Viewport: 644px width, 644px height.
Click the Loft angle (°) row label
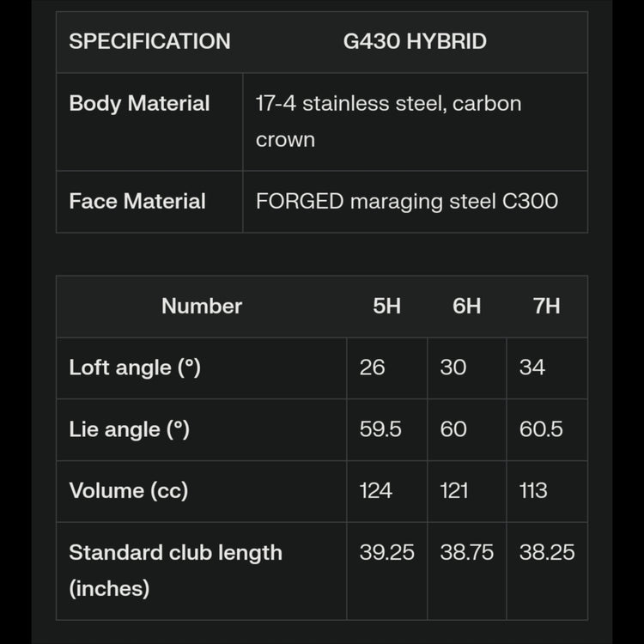[x=135, y=368]
